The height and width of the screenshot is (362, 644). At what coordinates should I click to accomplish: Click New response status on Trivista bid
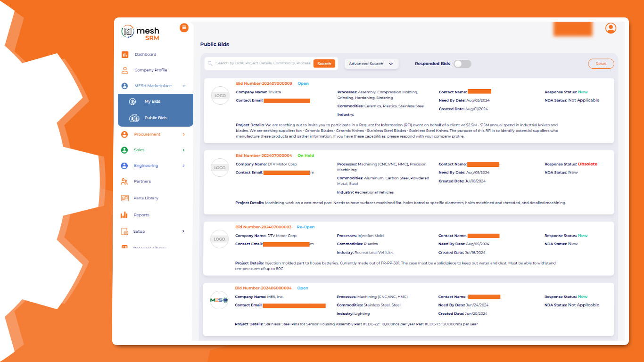(583, 92)
